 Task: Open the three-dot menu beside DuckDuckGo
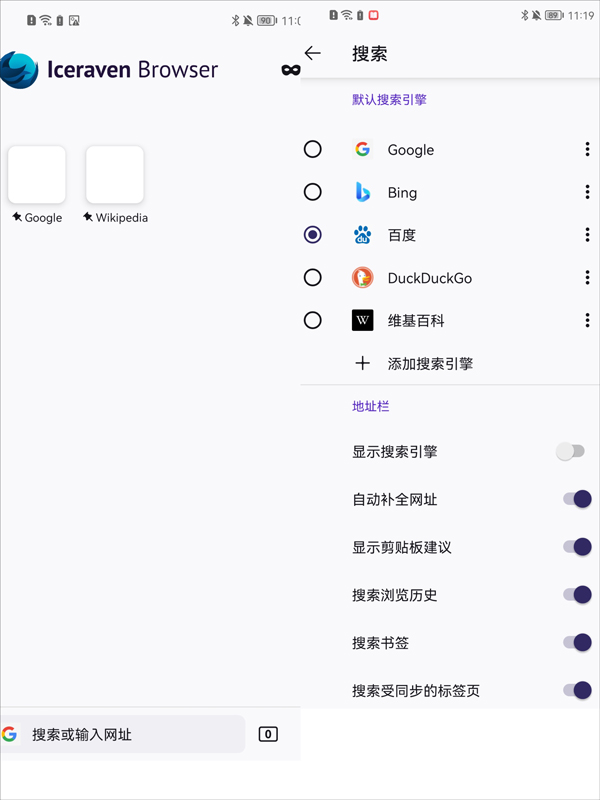click(587, 278)
